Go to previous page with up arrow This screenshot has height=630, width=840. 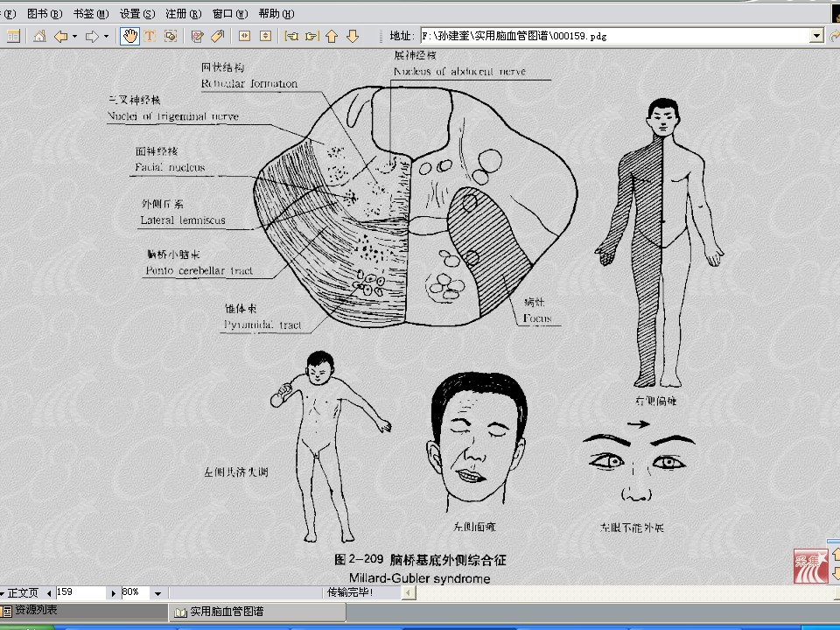click(332, 36)
